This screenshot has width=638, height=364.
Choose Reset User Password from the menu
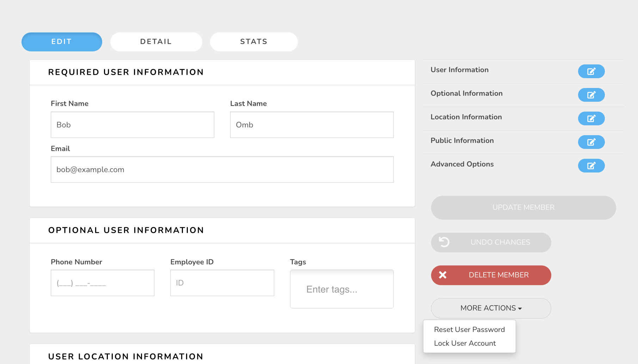[470, 330]
